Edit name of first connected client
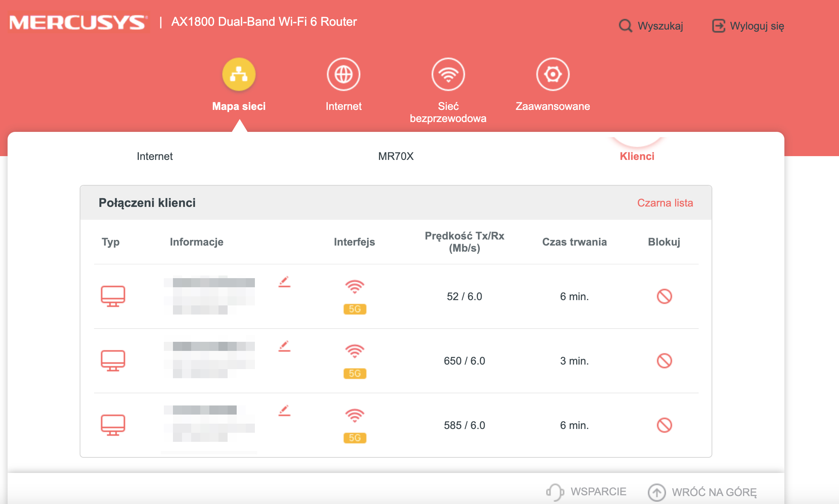This screenshot has height=504, width=839. [284, 282]
